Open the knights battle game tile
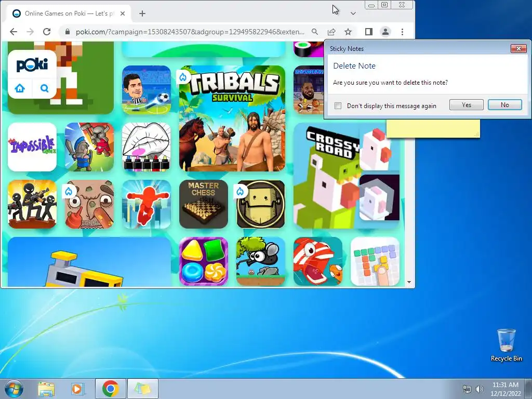The height and width of the screenshot is (399, 532). tap(89, 147)
